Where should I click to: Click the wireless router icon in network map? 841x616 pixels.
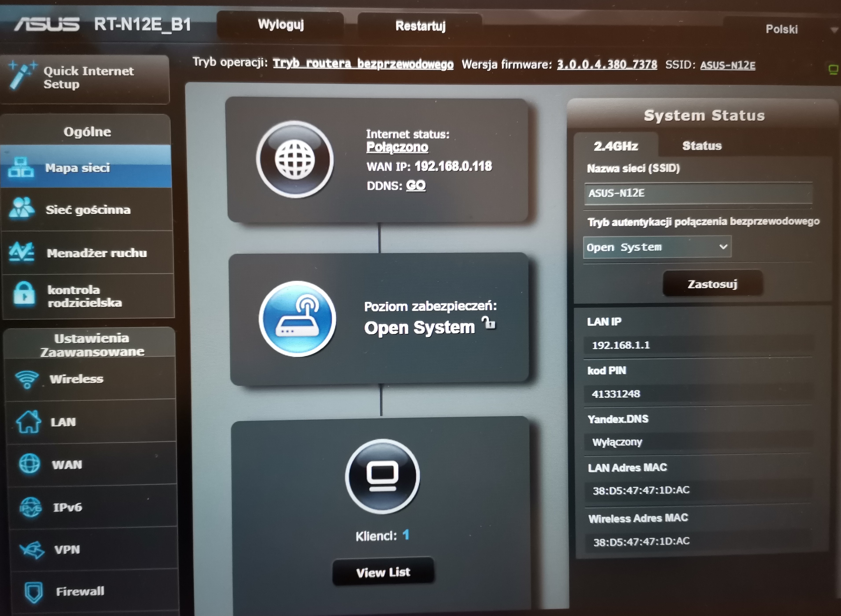tap(297, 319)
